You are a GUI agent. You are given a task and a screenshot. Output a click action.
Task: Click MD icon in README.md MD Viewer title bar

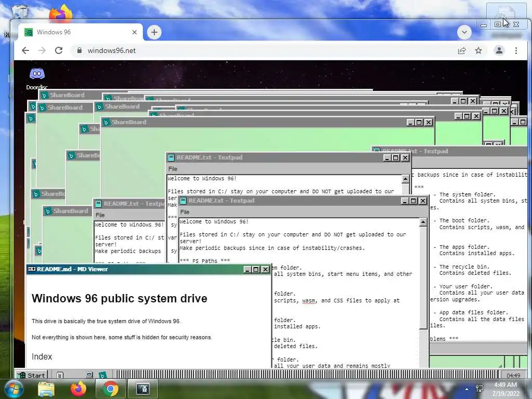tap(32, 269)
